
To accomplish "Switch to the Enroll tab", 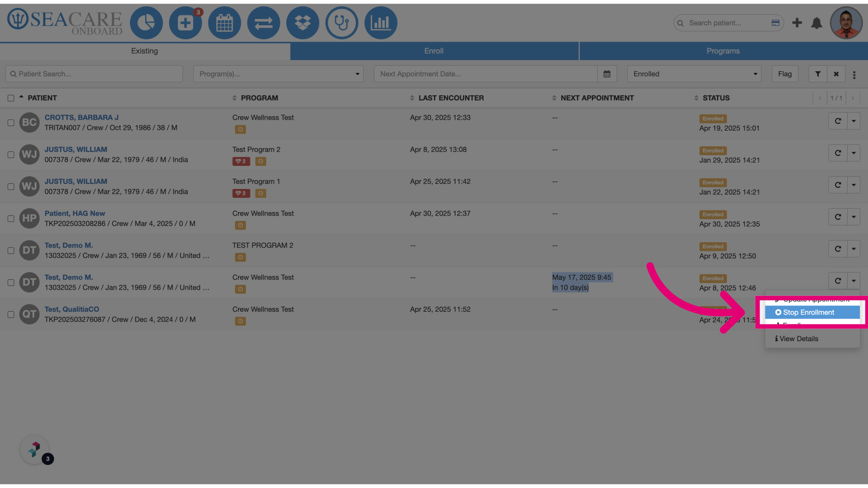I will point(434,51).
